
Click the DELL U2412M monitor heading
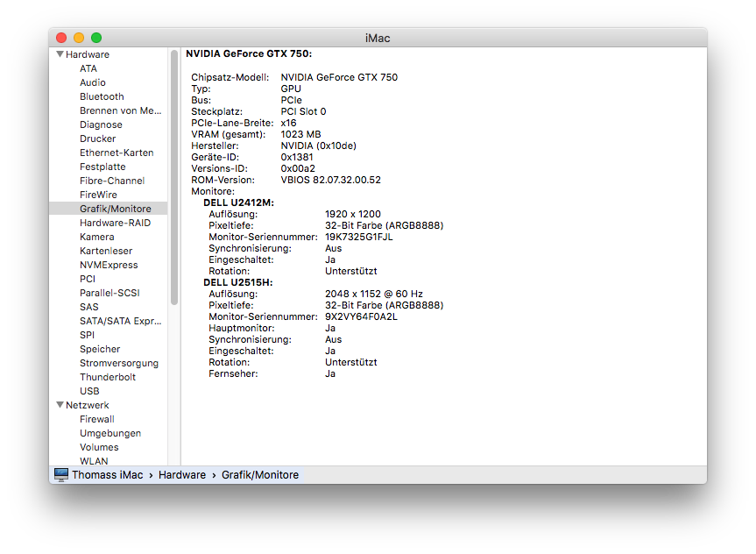click(238, 202)
